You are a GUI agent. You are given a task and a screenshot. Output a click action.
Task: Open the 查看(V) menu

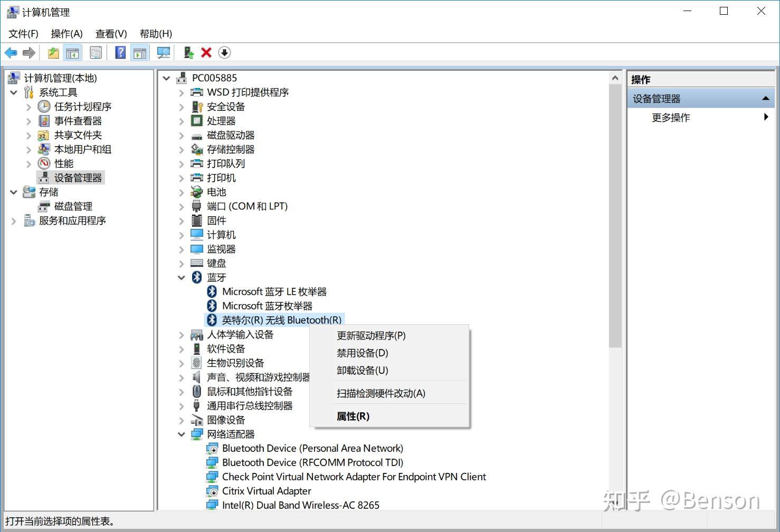click(111, 34)
